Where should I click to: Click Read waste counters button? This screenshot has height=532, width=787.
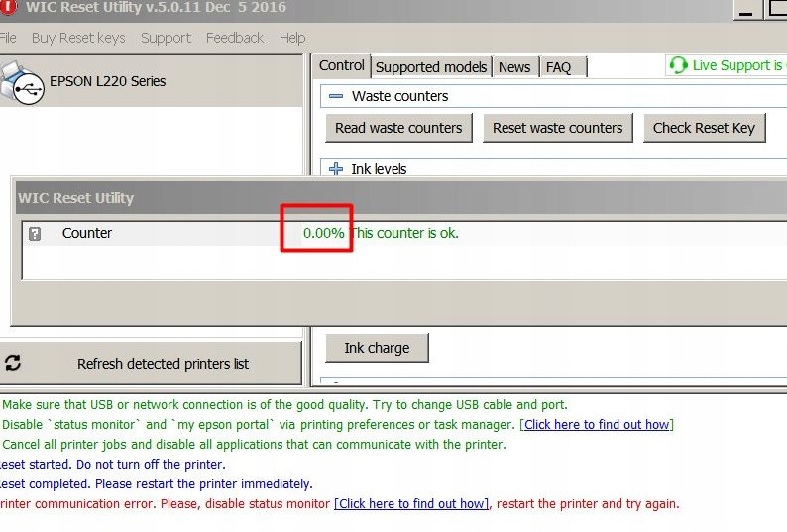tap(398, 128)
